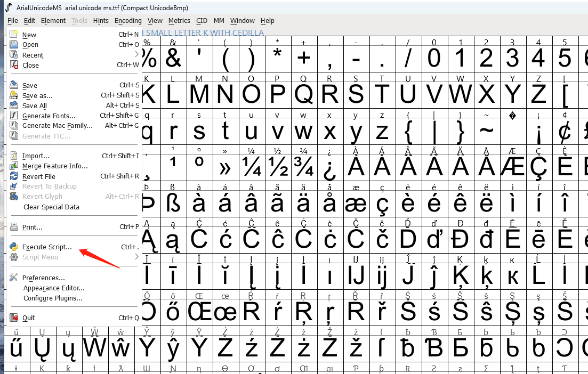588x374 pixels.
Task: Click the Merge Feature Info icon
Action: tap(14, 166)
